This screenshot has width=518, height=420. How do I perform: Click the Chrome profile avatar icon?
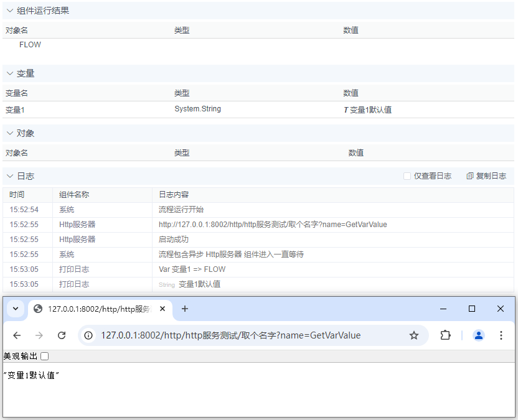pyautogui.click(x=478, y=335)
